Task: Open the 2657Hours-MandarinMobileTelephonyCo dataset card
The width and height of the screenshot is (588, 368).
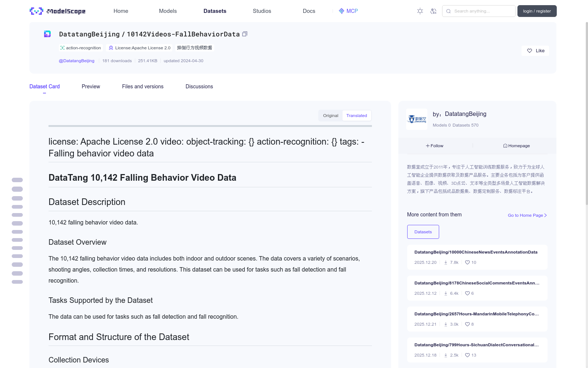Action: pyautogui.click(x=477, y=319)
